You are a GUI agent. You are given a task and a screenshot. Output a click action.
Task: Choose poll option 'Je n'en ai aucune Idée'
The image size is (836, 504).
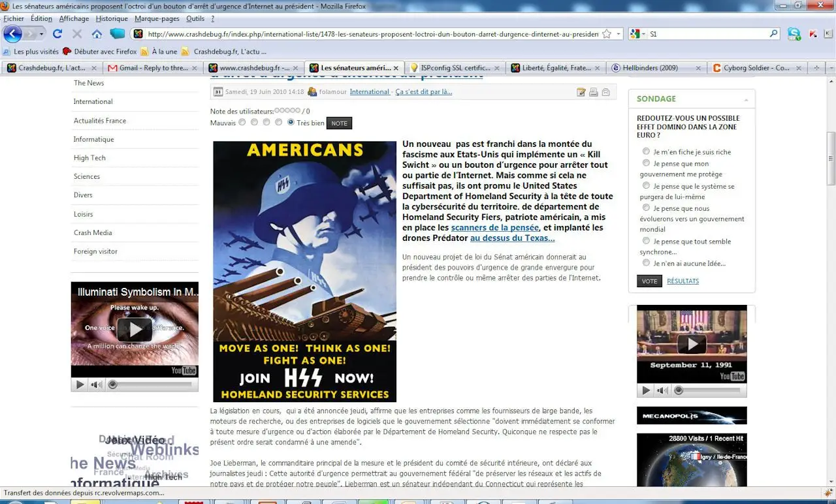coord(647,263)
